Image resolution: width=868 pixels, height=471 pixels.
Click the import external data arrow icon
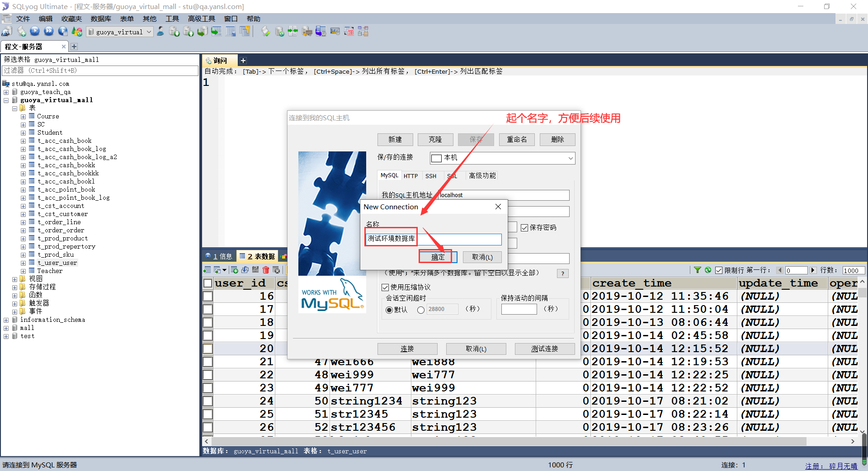(x=217, y=31)
